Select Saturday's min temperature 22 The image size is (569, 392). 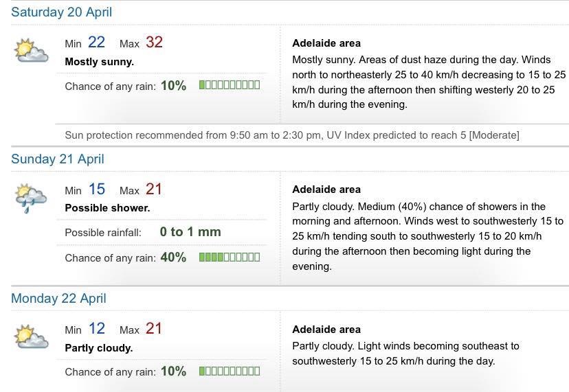click(96, 42)
